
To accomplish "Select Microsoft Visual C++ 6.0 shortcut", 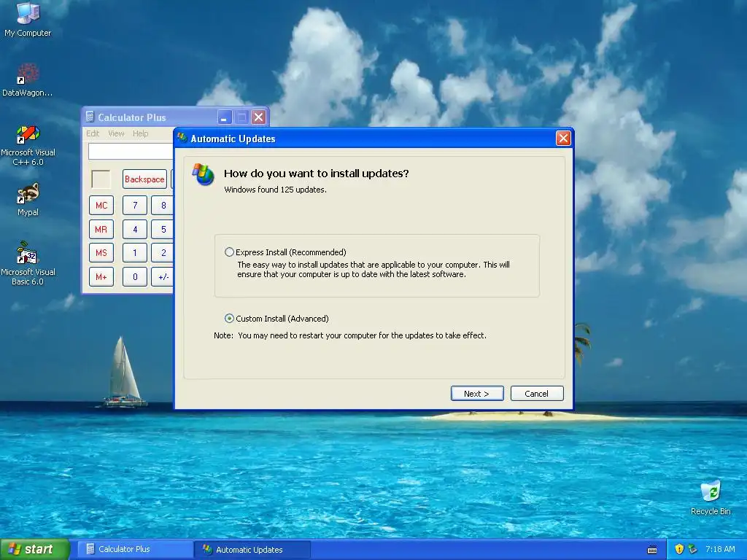I will pyautogui.click(x=28, y=145).
